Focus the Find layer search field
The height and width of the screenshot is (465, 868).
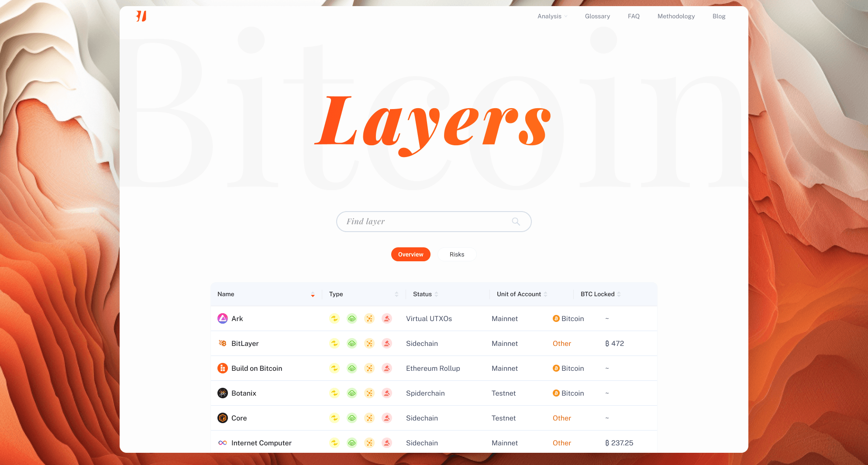point(434,222)
